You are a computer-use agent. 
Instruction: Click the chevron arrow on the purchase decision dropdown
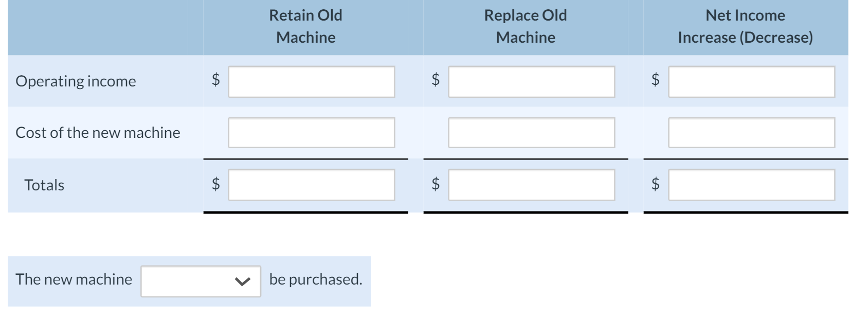pos(242,280)
